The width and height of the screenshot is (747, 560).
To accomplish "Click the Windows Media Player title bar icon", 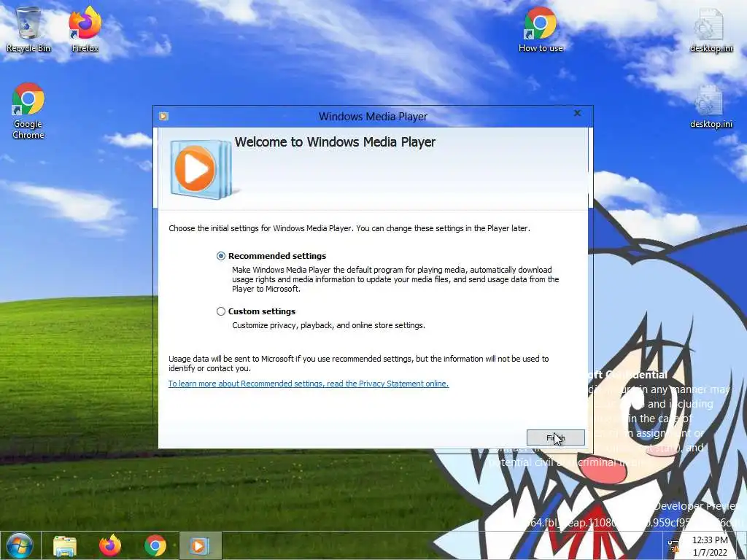I will point(163,116).
